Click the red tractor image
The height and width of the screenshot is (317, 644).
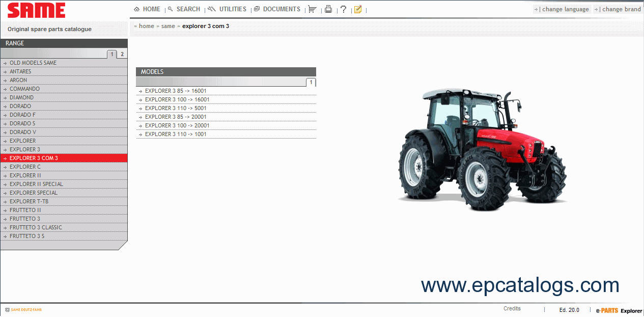[x=482, y=149]
